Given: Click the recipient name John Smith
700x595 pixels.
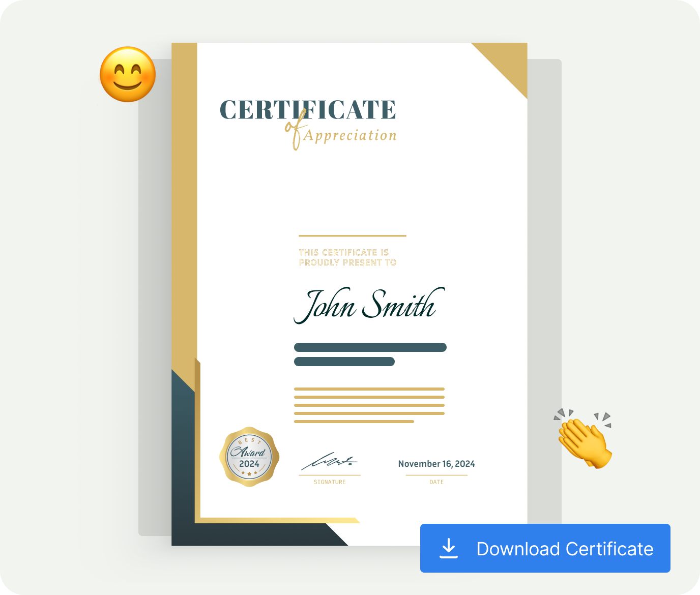Looking at the screenshot, I should (367, 305).
